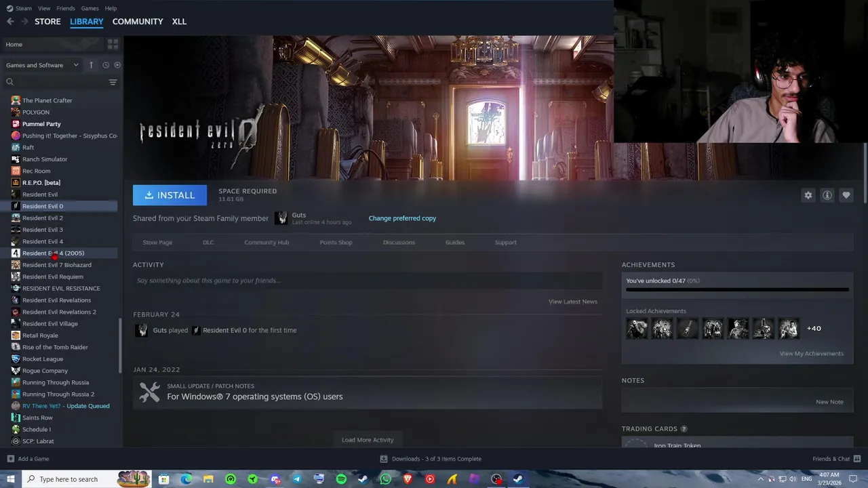The image size is (868, 488).
Task: Click the blue INSTALL button
Action: [170, 195]
